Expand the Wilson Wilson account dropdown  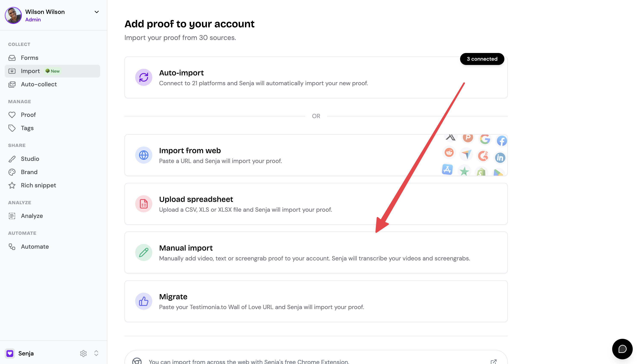pyautogui.click(x=97, y=12)
